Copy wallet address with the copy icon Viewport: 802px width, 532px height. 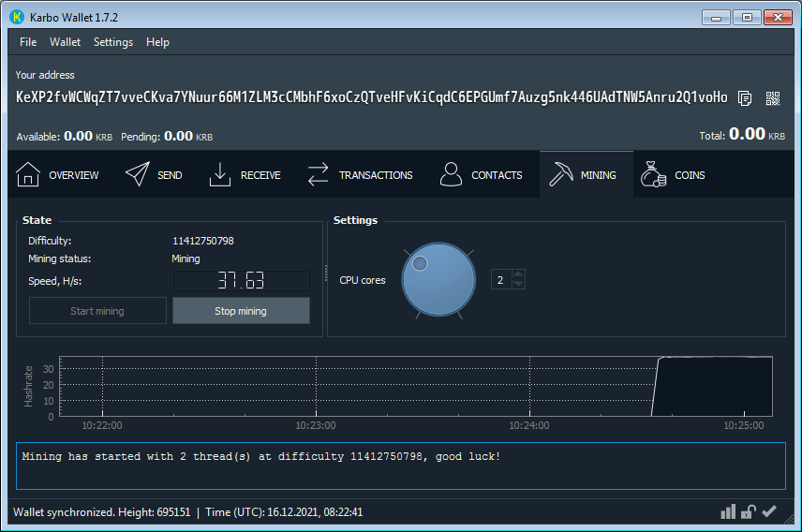pos(745,97)
